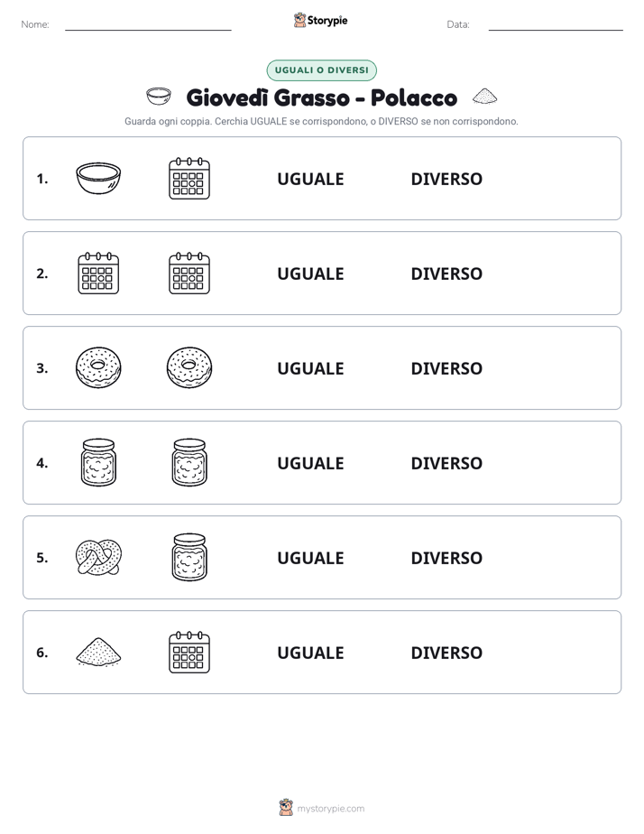This screenshot has height=834, width=644.
Task: Click the small bowl icon beside title
Action: coord(159,97)
